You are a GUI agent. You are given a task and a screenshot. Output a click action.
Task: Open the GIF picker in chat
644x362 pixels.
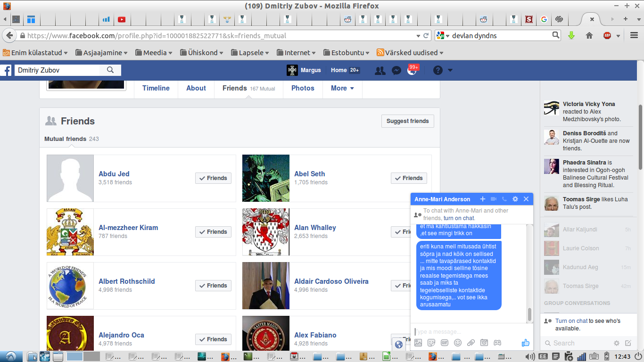coord(445,343)
